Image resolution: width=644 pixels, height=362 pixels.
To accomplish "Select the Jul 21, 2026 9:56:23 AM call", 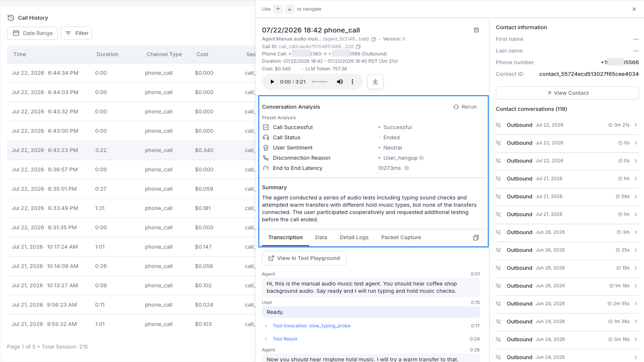I will pyautogui.click(x=131, y=305).
